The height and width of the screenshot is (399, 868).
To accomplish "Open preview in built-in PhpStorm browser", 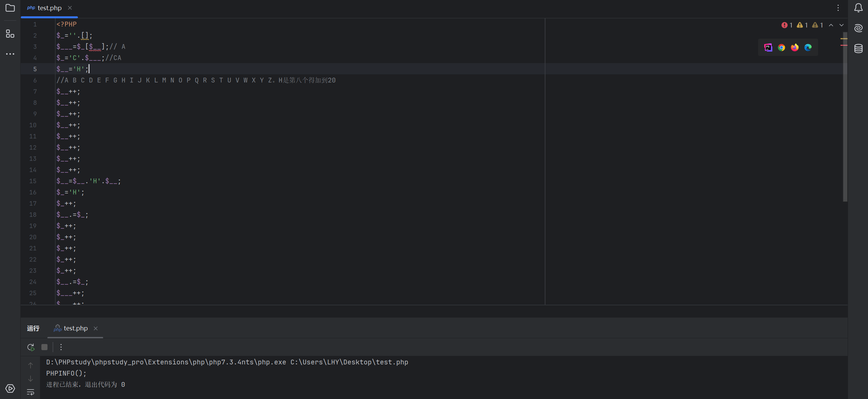I will [768, 47].
